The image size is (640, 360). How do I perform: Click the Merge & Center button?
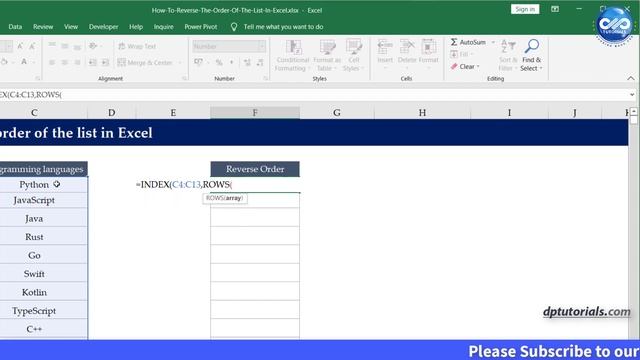click(144, 62)
